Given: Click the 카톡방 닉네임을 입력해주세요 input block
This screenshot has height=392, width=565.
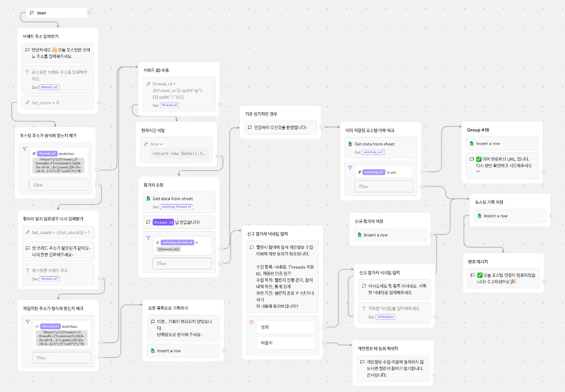Looking at the screenshot, I should pyautogui.click(x=394, y=313).
